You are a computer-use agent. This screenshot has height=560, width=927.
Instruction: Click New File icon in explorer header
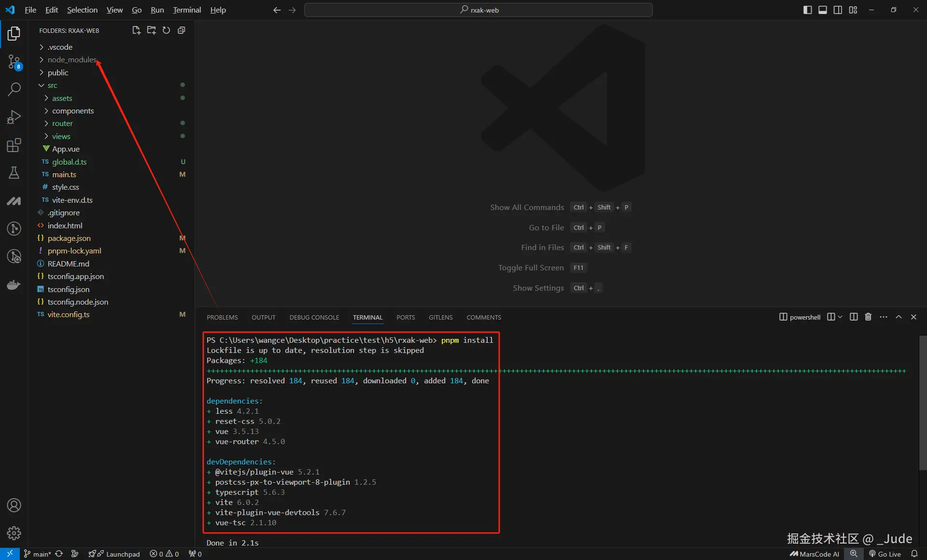pos(136,30)
